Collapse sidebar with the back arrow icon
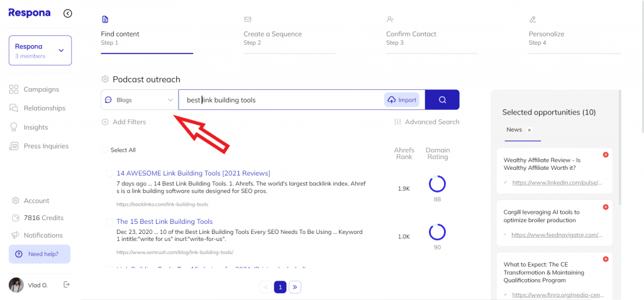644x300 pixels. pyautogui.click(x=68, y=14)
